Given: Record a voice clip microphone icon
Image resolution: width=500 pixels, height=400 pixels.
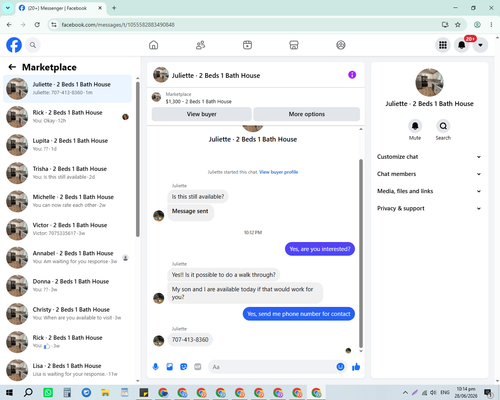Looking at the screenshot, I should [x=155, y=367].
